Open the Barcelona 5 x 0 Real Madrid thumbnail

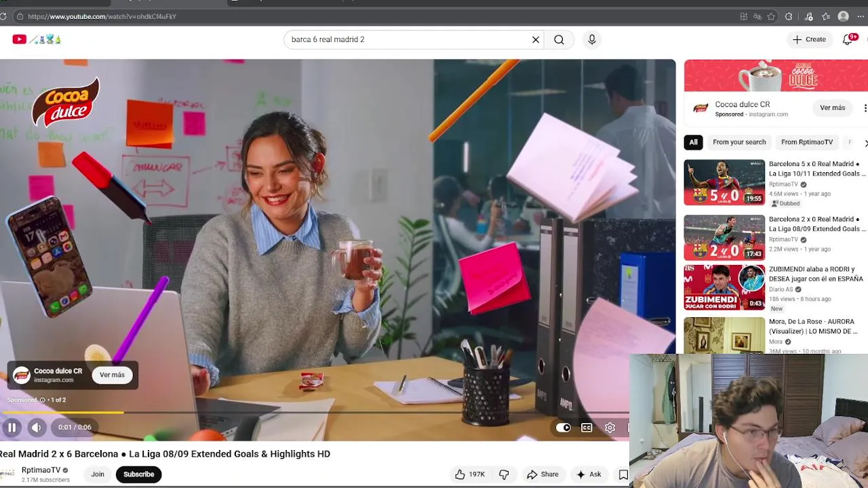[x=724, y=182]
